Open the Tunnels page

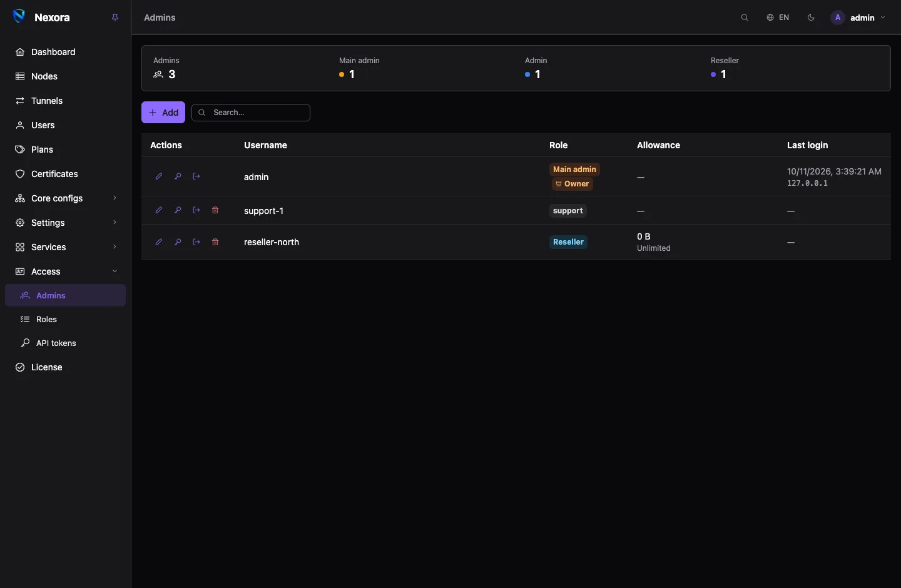65,101
